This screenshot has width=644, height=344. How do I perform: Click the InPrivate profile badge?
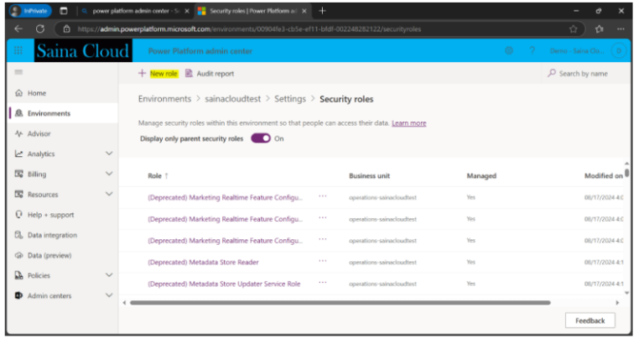click(x=30, y=11)
